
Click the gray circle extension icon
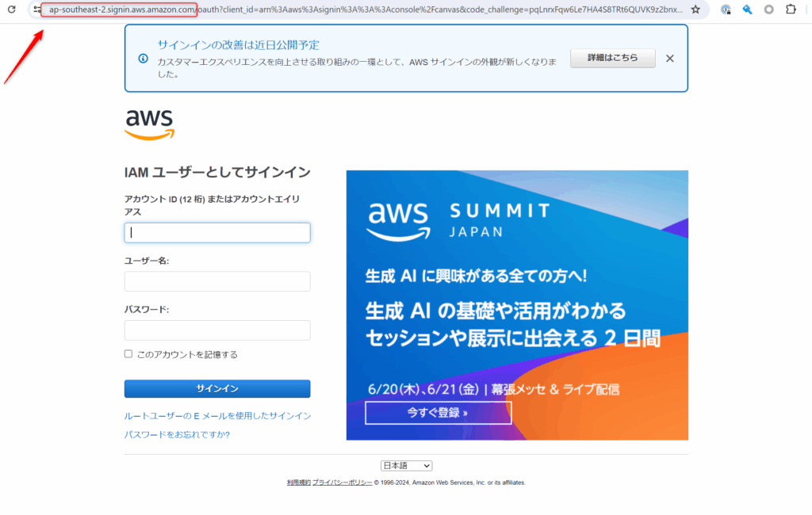(x=768, y=10)
